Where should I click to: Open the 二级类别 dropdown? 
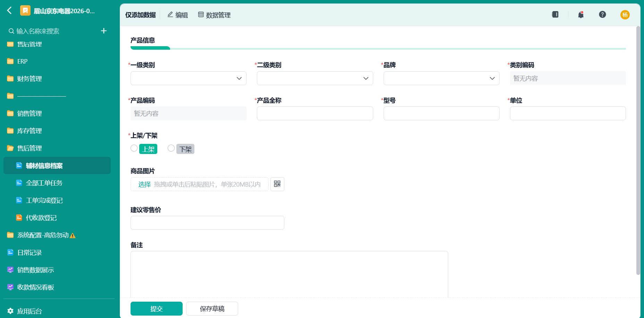[315, 78]
